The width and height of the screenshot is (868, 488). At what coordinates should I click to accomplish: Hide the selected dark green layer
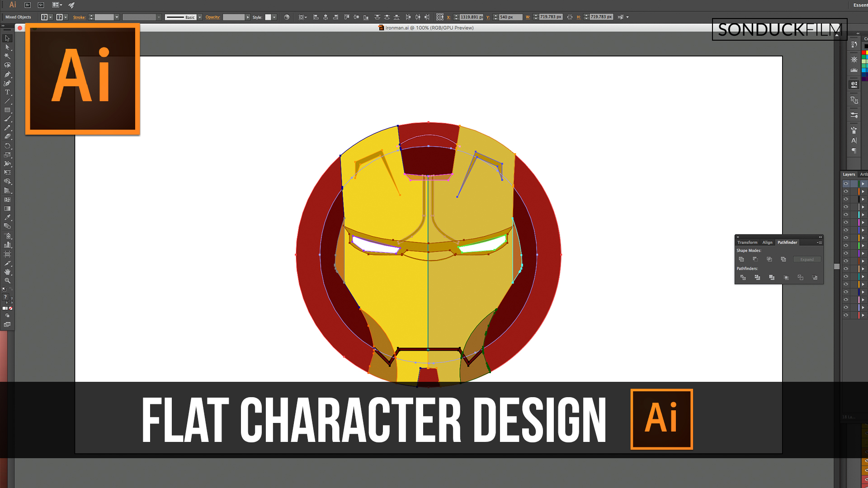(x=846, y=184)
